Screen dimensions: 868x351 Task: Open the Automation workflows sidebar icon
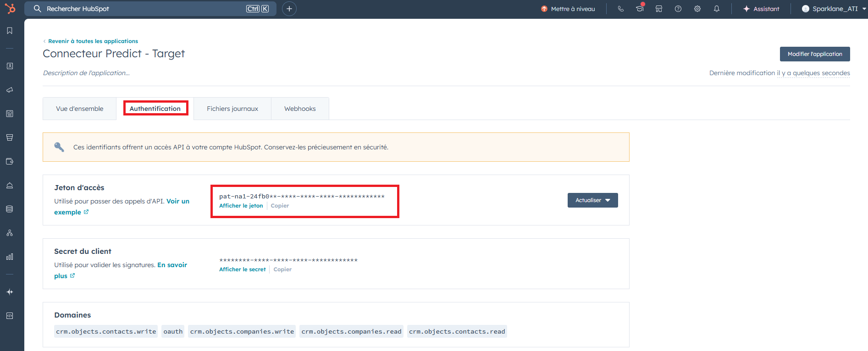[x=10, y=233]
